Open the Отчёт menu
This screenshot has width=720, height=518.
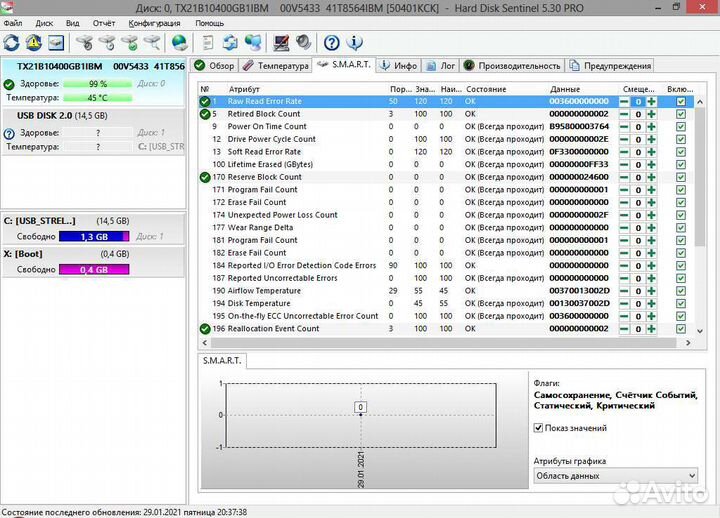point(104,23)
